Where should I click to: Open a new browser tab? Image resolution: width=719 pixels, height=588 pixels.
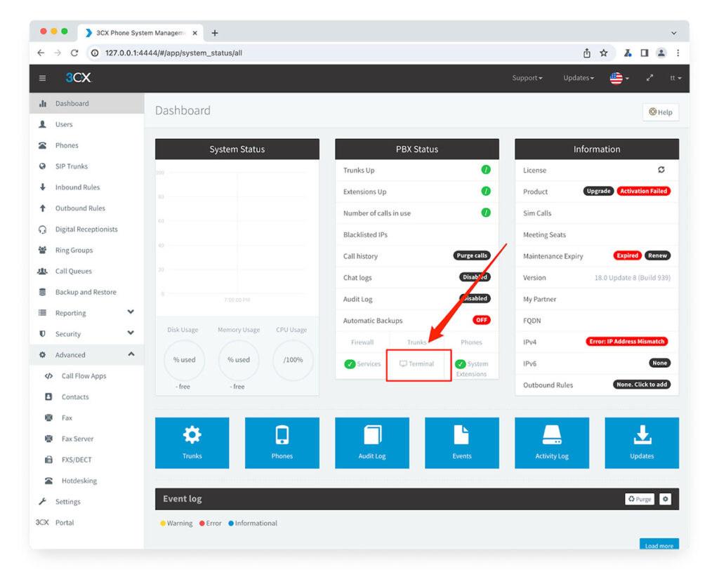215,33
